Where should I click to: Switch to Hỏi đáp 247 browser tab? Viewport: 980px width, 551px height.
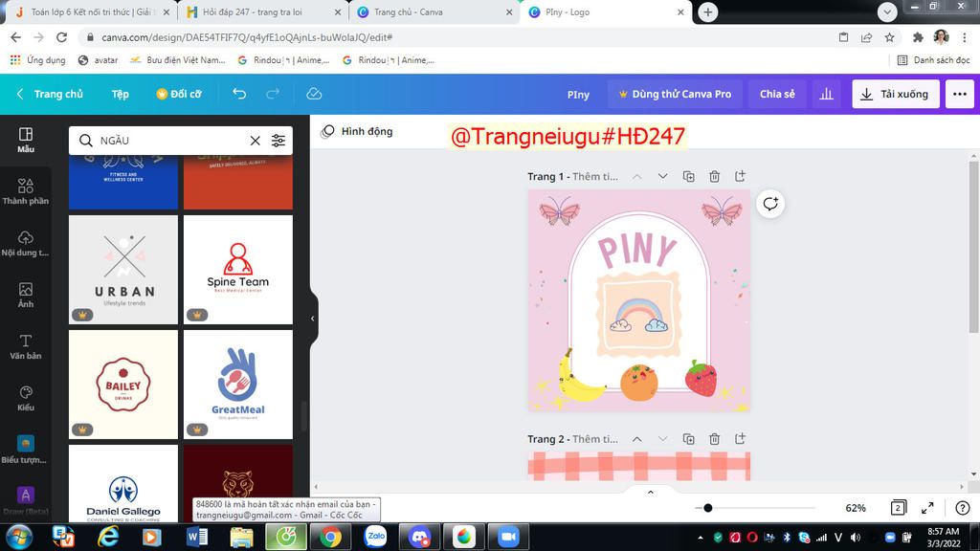point(262,11)
